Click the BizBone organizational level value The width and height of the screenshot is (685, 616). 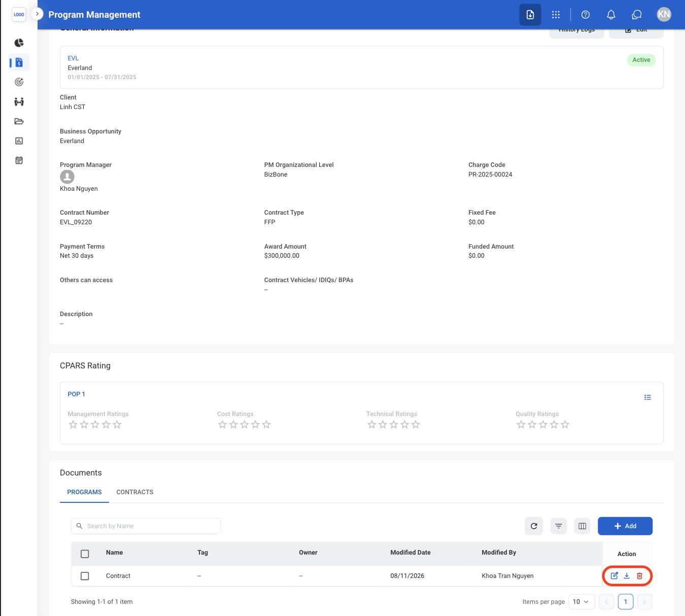click(276, 175)
